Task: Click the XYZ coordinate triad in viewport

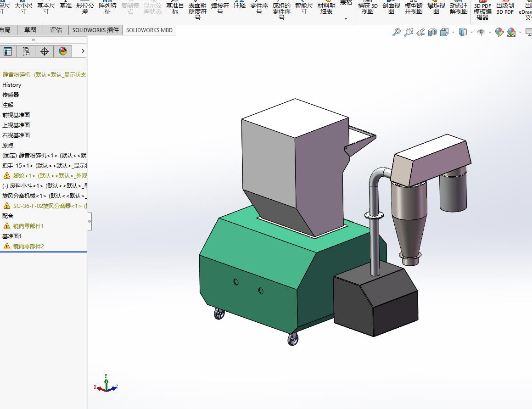Action: 106,385
